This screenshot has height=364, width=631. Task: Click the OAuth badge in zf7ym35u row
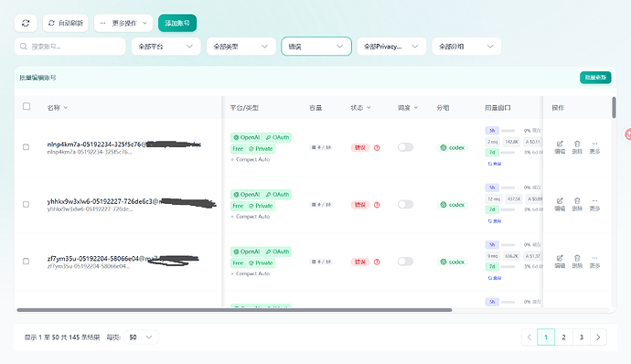[x=277, y=252]
